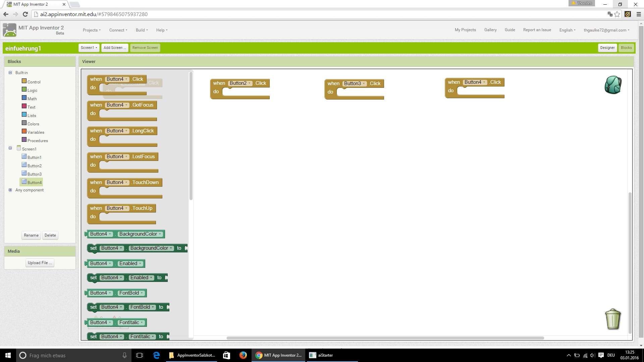Open Task View on taskbar
Viewport: 644px width, 362px height.
140,355
